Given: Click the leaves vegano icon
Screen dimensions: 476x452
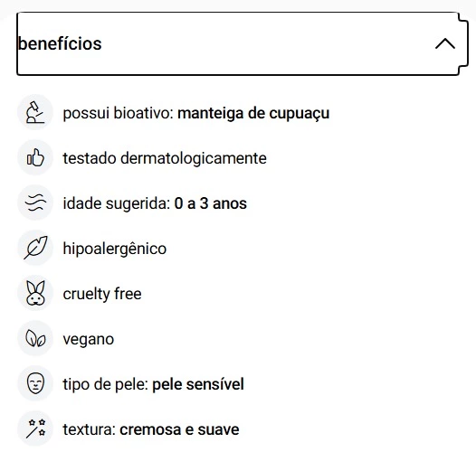Looking at the screenshot, I should (x=35, y=338).
